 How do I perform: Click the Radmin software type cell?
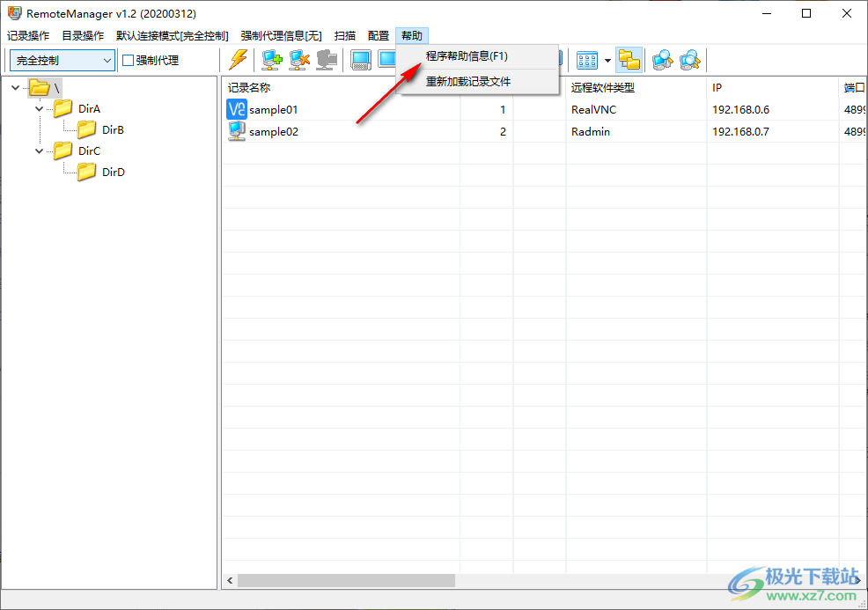click(591, 131)
